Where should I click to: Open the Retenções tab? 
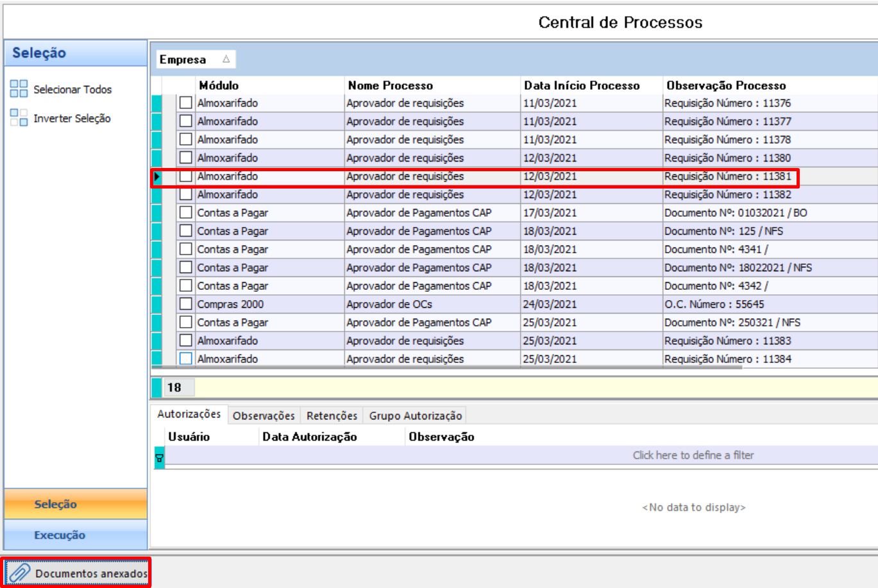coord(332,416)
